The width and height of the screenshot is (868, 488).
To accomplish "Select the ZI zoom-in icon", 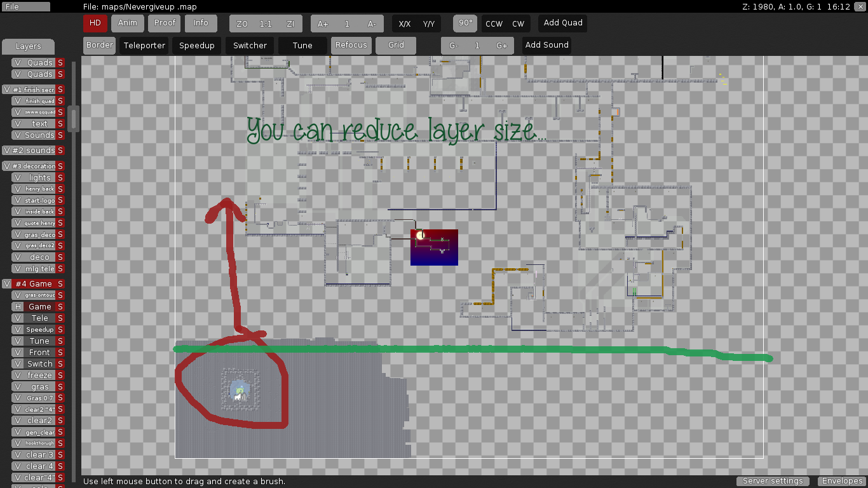I will pos(290,24).
